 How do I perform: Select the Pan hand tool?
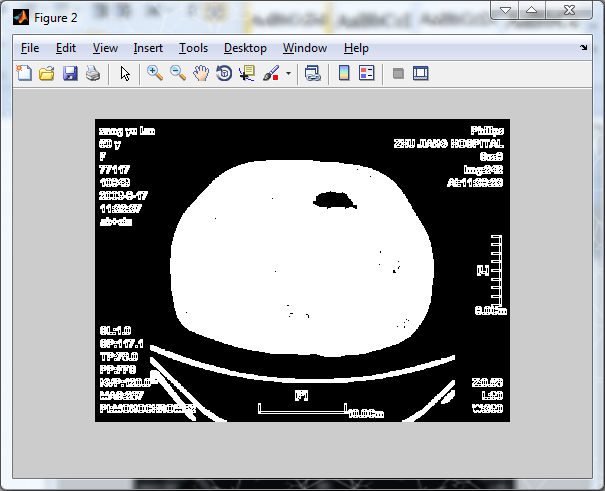(201, 73)
